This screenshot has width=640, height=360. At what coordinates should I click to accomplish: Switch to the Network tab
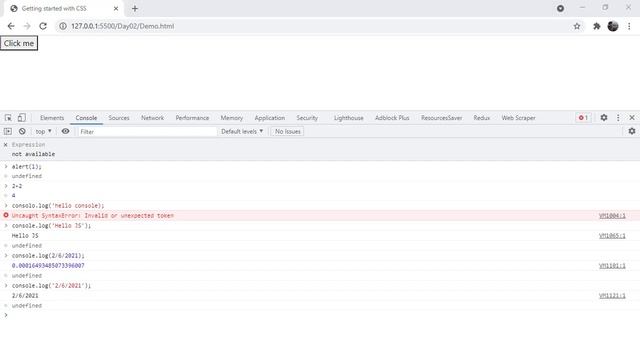(x=152, y=118)
